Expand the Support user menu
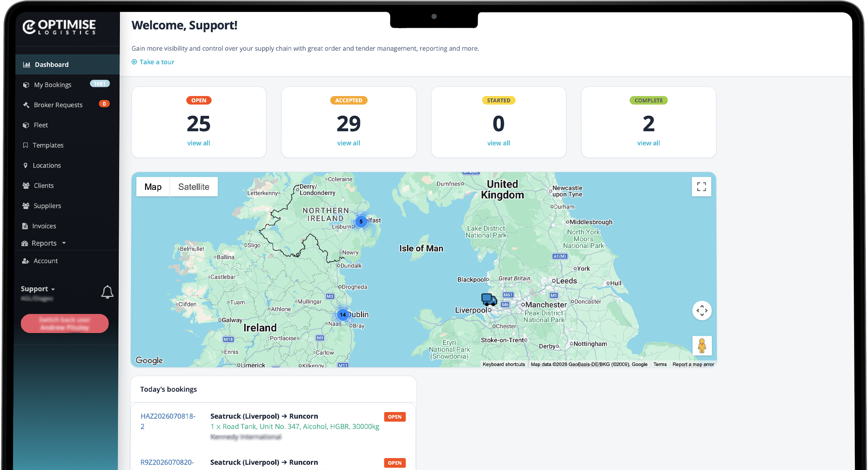This screenshot has height=470, width=868. (38, 289)
